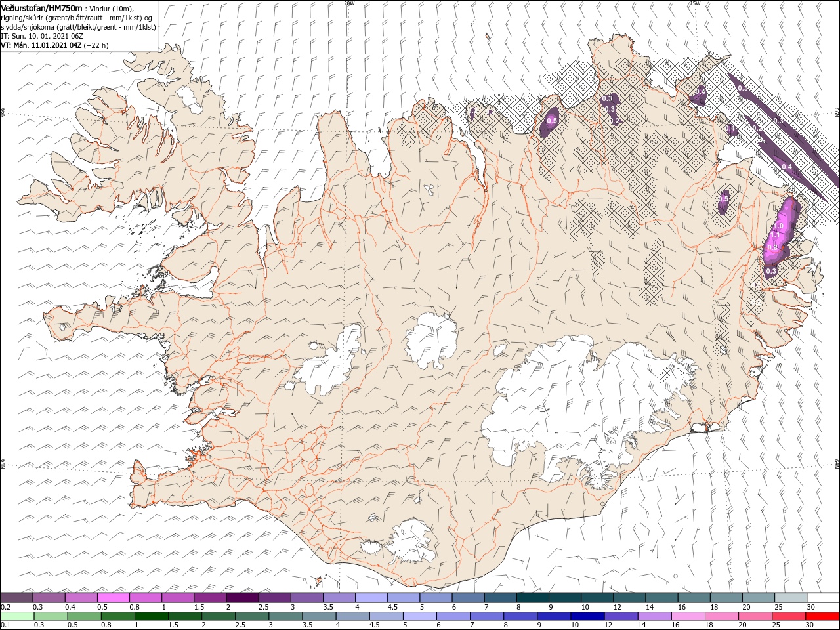This screenshot has height=630, width=840.
Task: Click the '20' label in the upper legend row
Action: (x=746, y=607)
